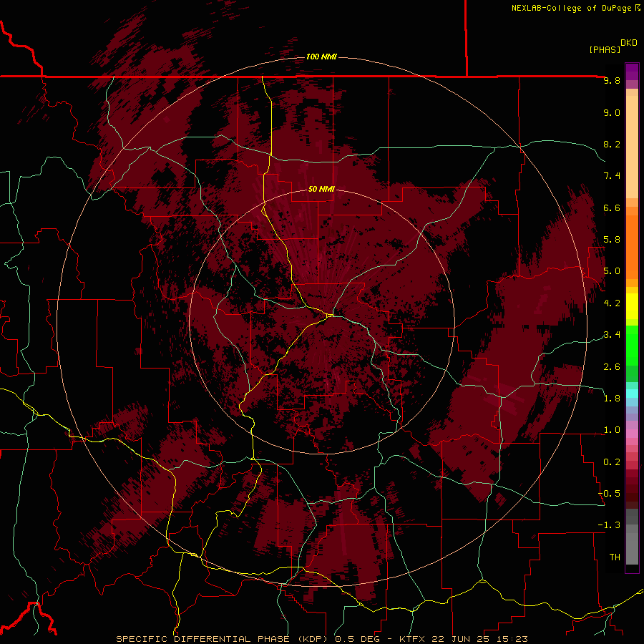Click the cyan segment of the color bar
The image size is (644, 644).
[x=632, y=394]
